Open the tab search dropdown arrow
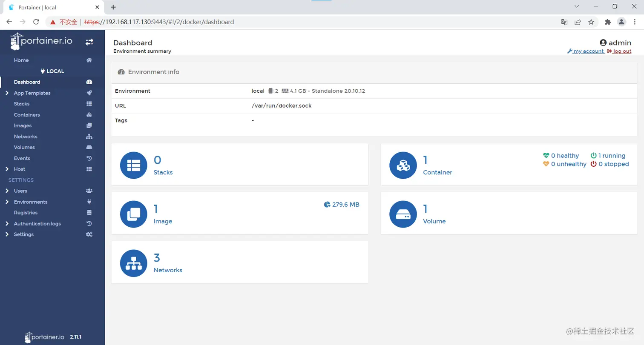The height and width of the screenshot is (345, 644). click(x=577, y=6)
